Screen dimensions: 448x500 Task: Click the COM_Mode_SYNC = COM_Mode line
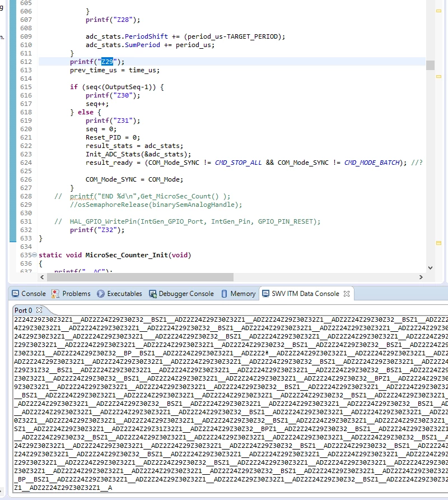pyautogui.click(x=134, y=179)
